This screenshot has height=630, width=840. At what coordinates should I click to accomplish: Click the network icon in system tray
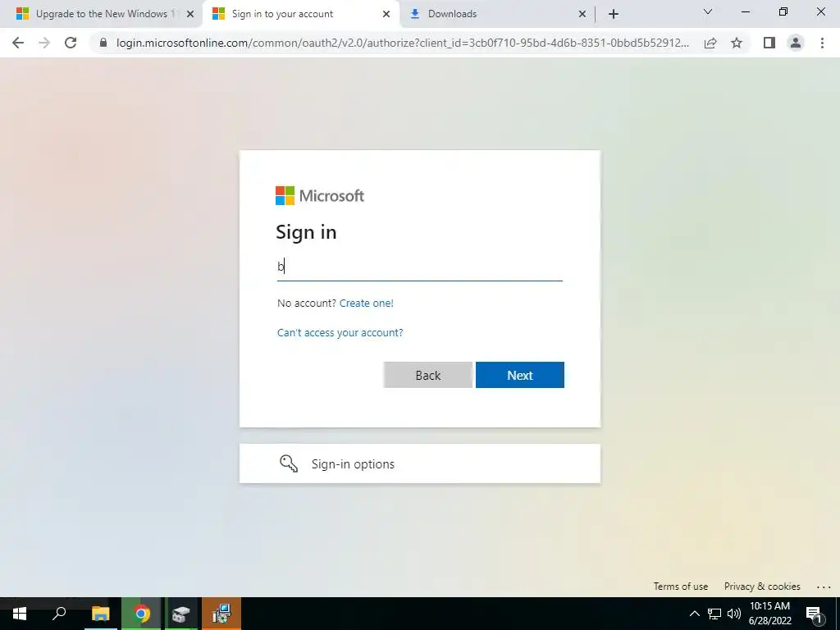[714, 614]
